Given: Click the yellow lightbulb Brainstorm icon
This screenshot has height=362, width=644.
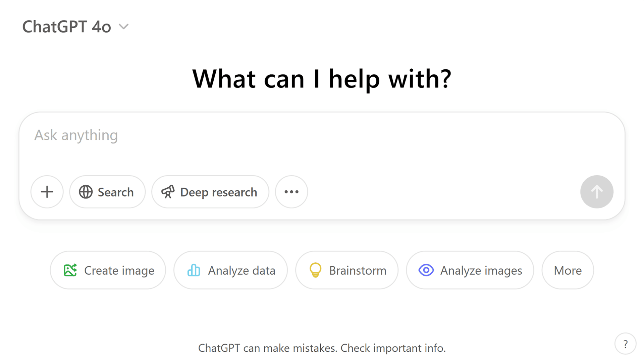Looking at the screenshot, I should [315, 270].
